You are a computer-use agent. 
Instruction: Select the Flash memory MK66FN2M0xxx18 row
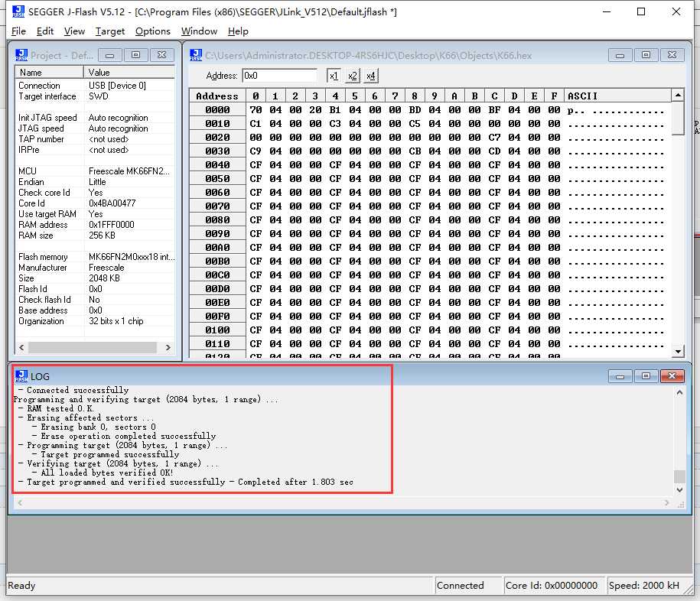[95, 257]
